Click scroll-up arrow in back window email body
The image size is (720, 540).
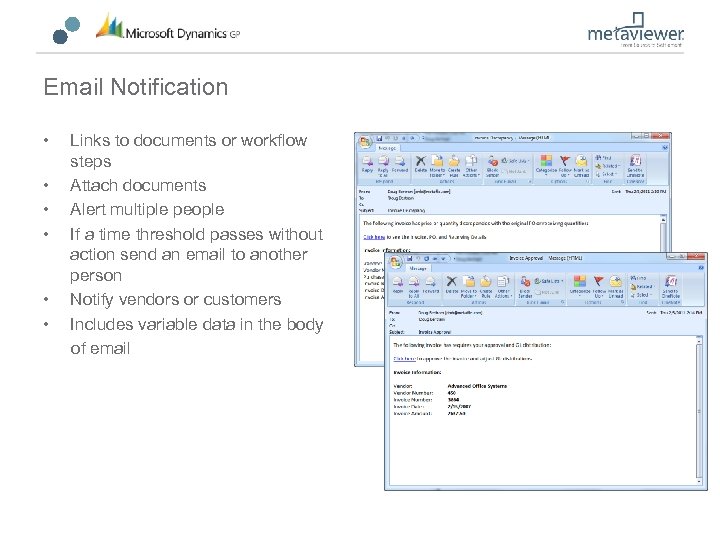pos(663,220)
